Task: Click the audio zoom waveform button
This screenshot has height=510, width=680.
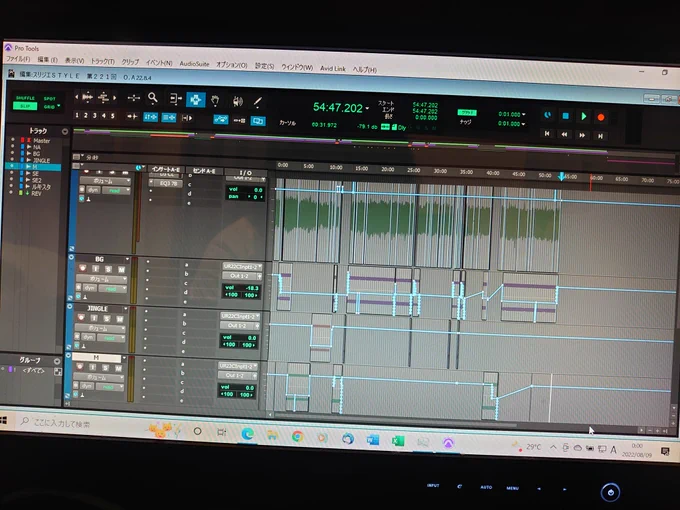Action: 88,97
